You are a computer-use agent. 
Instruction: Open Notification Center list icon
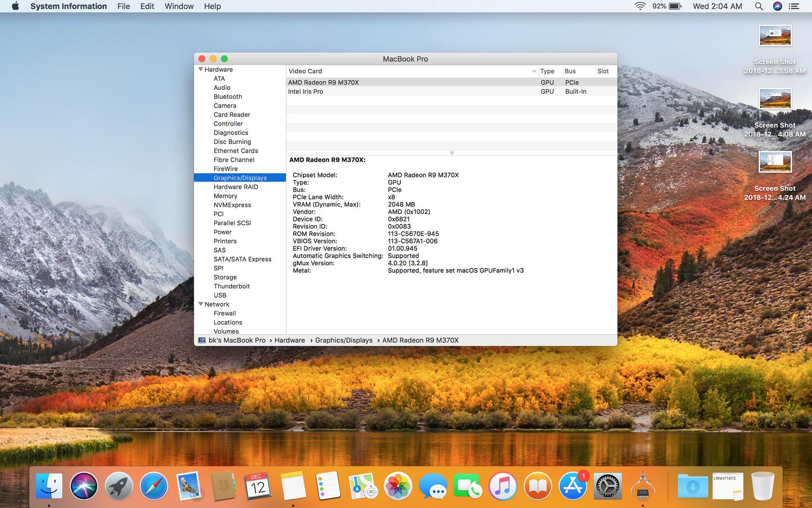pyautogui.click(x=794, y=6)
